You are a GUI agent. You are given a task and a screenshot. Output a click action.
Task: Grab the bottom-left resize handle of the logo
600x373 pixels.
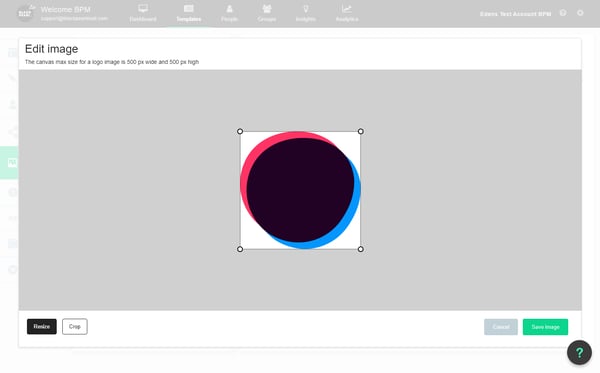pyautogui.click(x=240, y=249)
